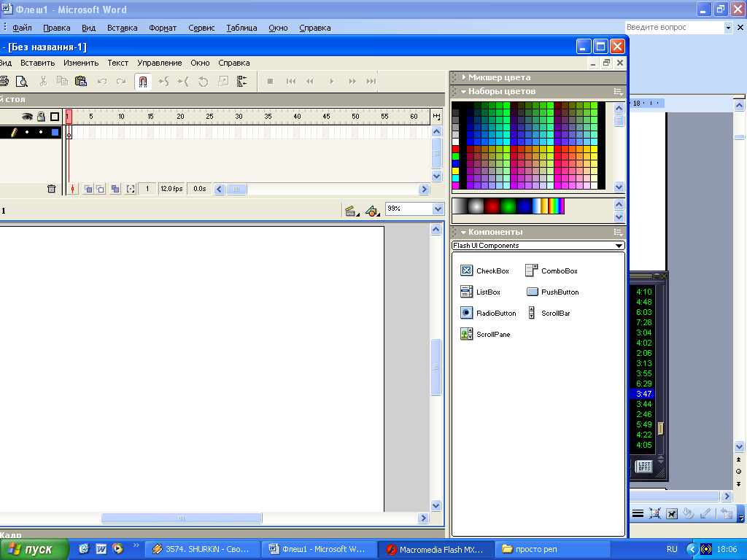The width and height of the screenshot is (747, 560).
Task: Open the Edit Scene clapboard menu
Action: [352, 211]
